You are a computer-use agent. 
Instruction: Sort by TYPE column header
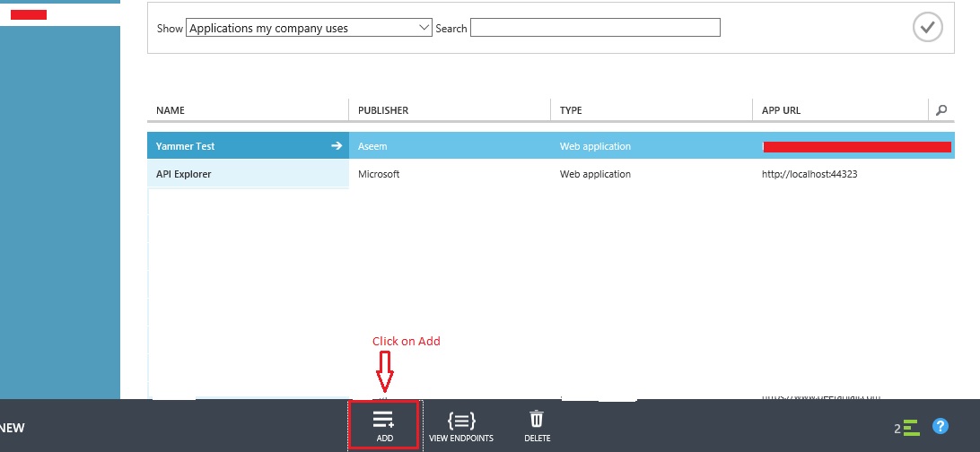[x=571, y=110]
